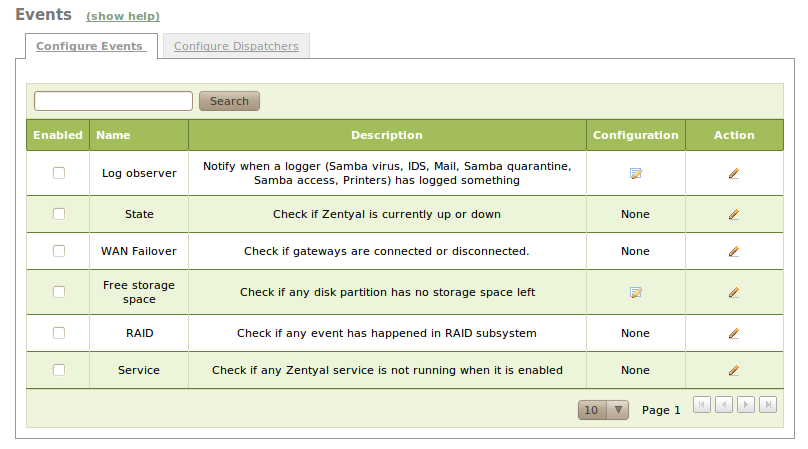Open Free storage space configuration icon

[635, 292]
